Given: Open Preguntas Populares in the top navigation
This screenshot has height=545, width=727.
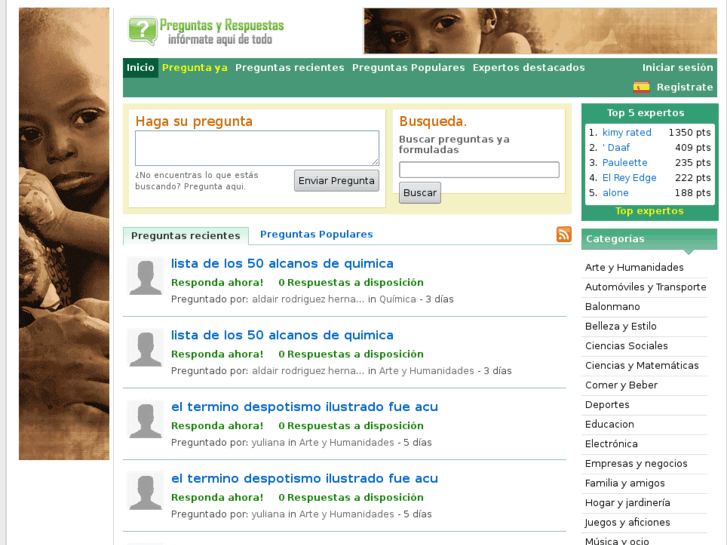Looking at the screenshot, I should click(x=408, y=68).
